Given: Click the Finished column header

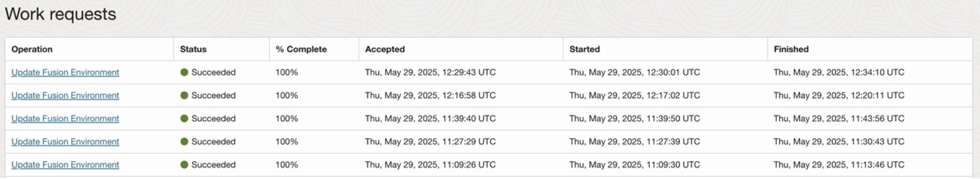Looking at the screenshot, I should tap(791, 49).
